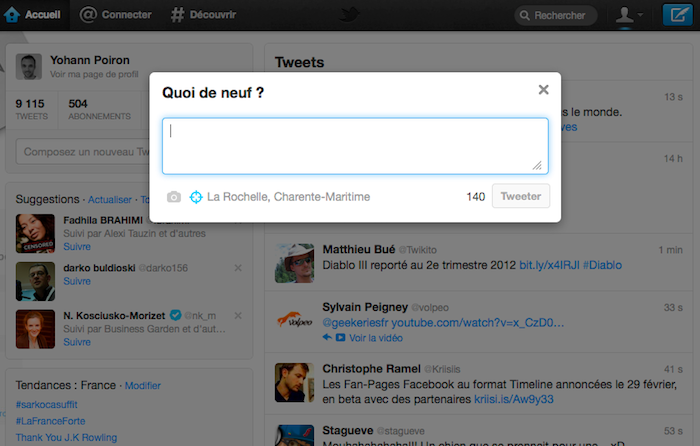Open Christophe Ramel profile name
The image size is (700, 446).
371,369
